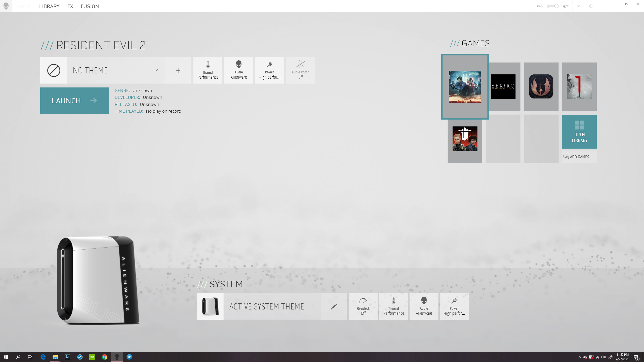Open the help question mark icon

(591, 6)
